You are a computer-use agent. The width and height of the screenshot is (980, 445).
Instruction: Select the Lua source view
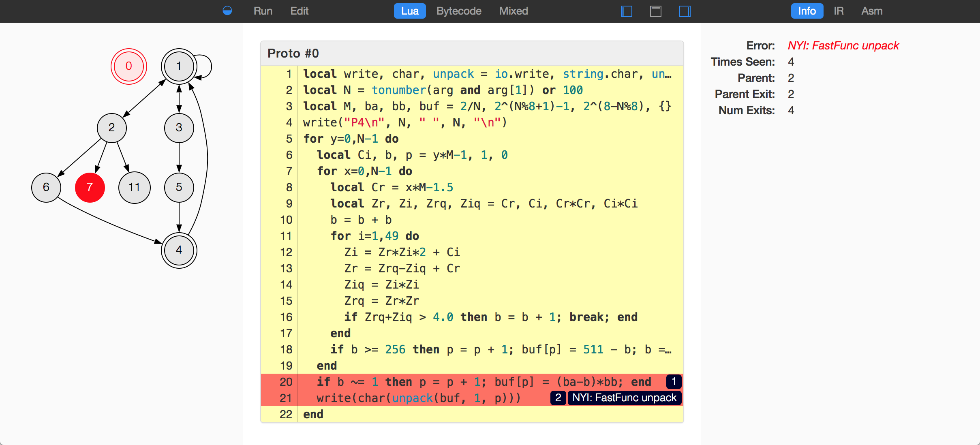click(x=409, y=11)
